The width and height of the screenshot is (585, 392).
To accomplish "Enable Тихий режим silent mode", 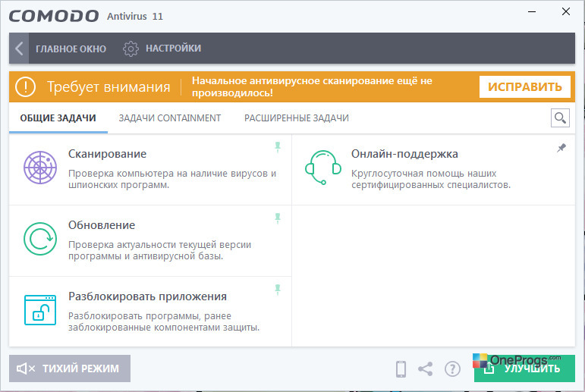I will [x=70, y=368].
